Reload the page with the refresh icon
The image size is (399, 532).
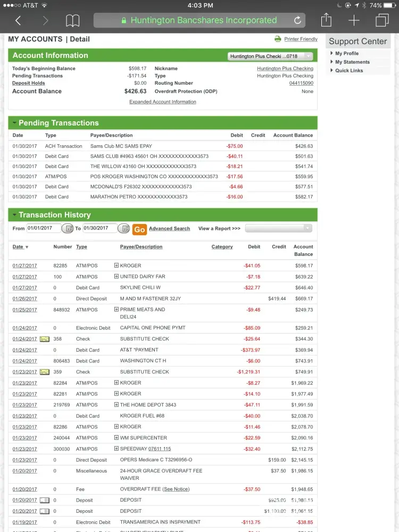pyautogui.click(x=298, y=21)
